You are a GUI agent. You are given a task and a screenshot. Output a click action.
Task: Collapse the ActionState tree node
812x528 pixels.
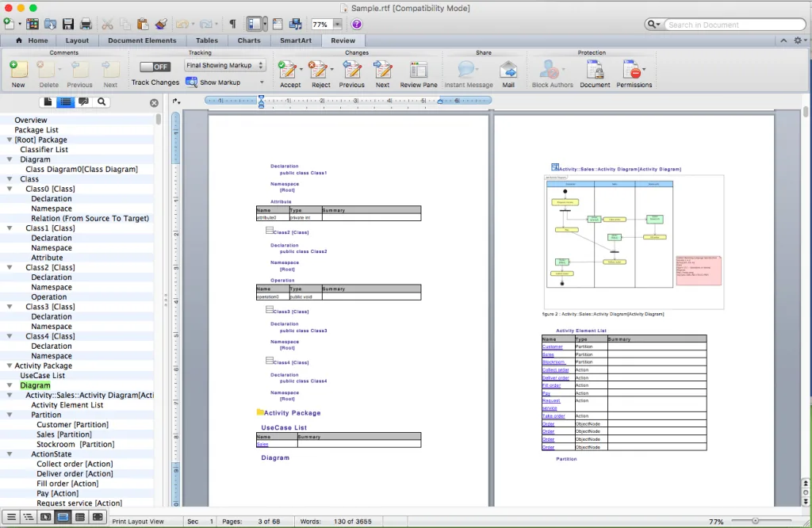click(10, 454)
